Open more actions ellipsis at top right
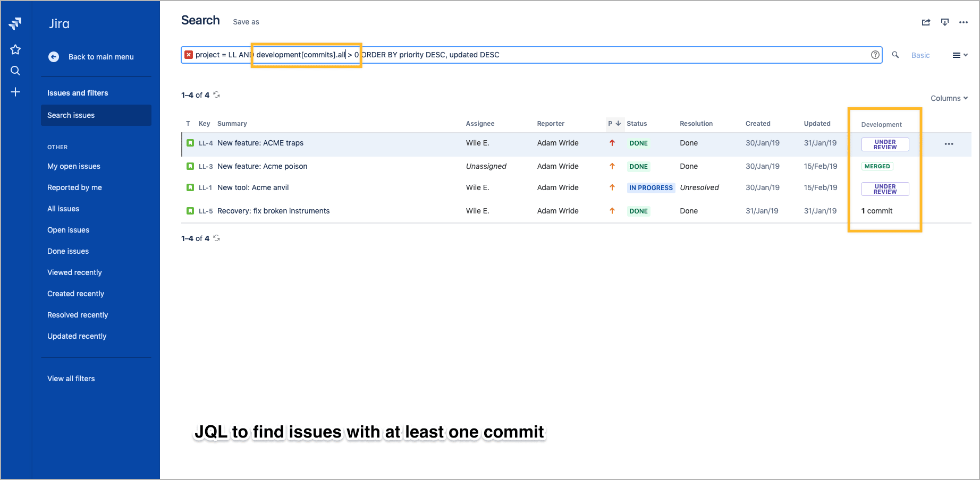This screenshot has width=980, height=480. point(964,22)
